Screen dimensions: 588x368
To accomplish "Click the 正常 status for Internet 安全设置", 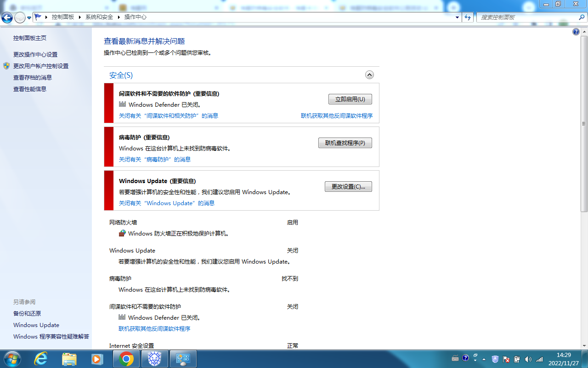I will coord(293,346).
